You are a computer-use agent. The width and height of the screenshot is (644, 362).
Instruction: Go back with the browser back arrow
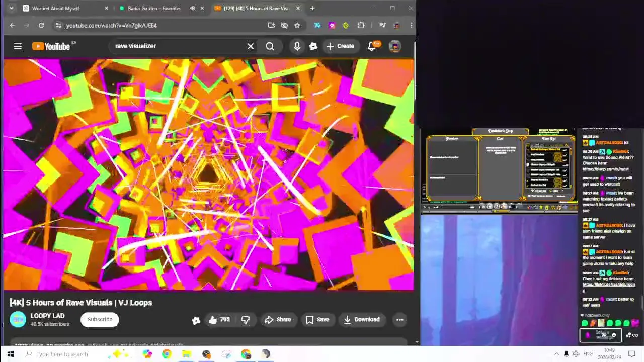pos(13,25)
